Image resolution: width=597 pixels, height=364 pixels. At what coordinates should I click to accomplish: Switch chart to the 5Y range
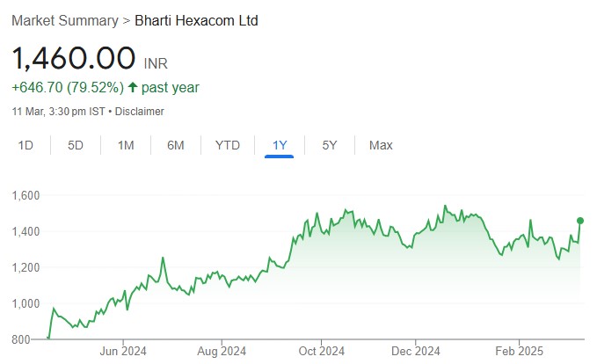330,145
